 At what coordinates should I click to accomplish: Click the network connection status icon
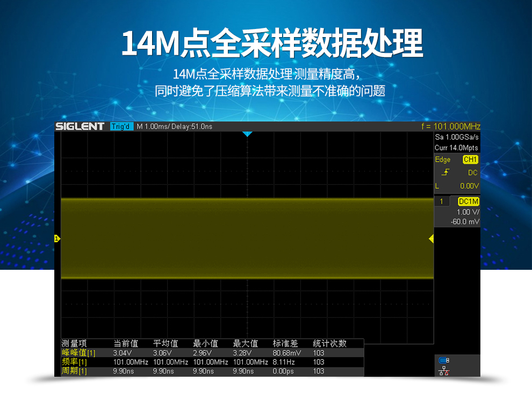444,370
